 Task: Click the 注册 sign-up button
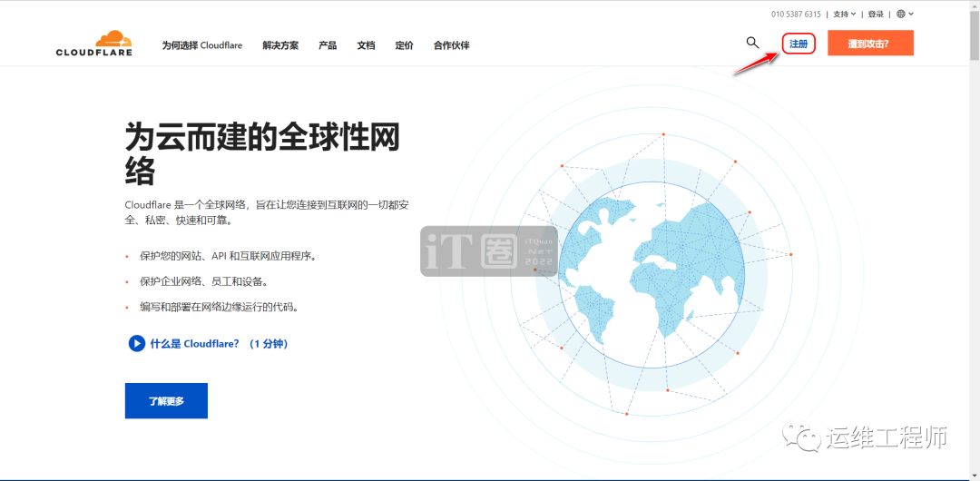pos(799,44)
